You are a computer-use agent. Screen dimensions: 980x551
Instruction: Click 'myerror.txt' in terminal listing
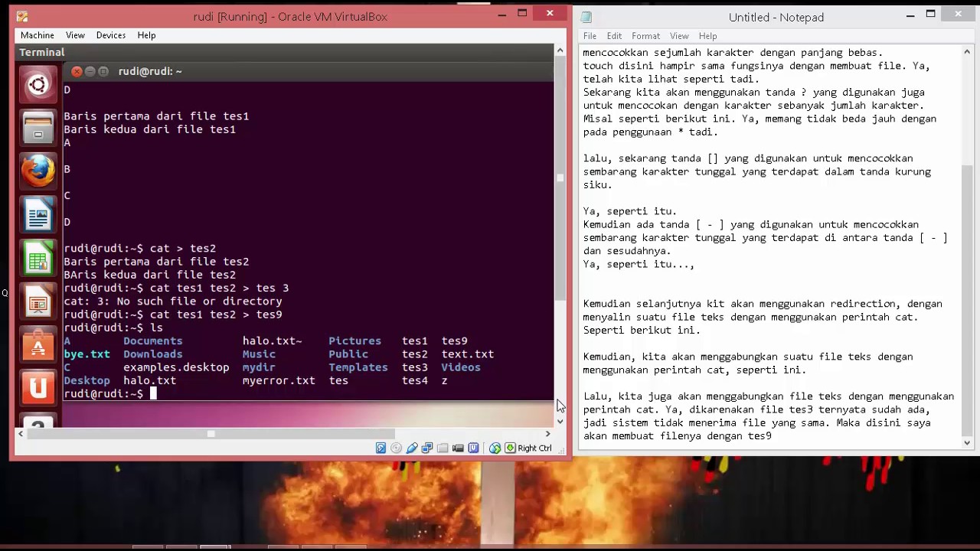point(279,380)
